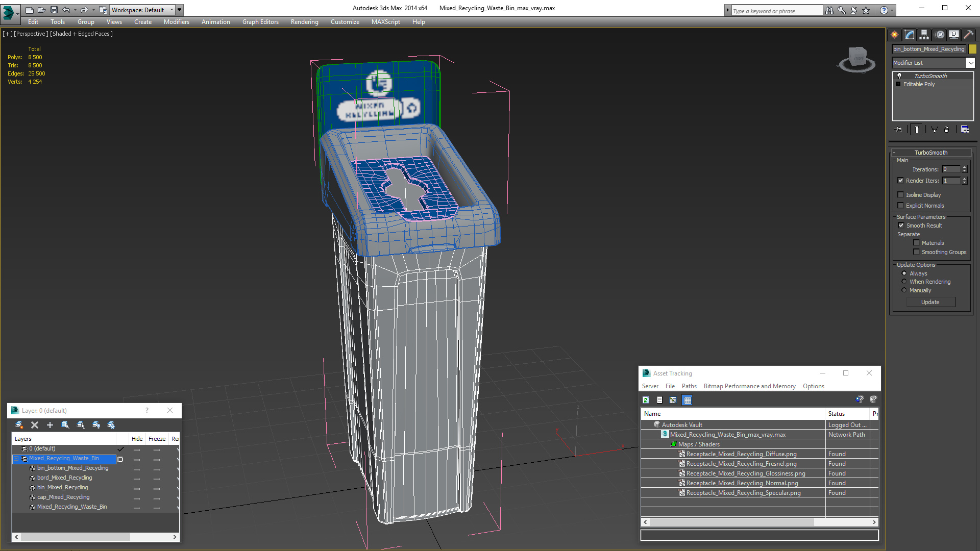Click the globe help icon in Asset Tracking

pos(860,399)
